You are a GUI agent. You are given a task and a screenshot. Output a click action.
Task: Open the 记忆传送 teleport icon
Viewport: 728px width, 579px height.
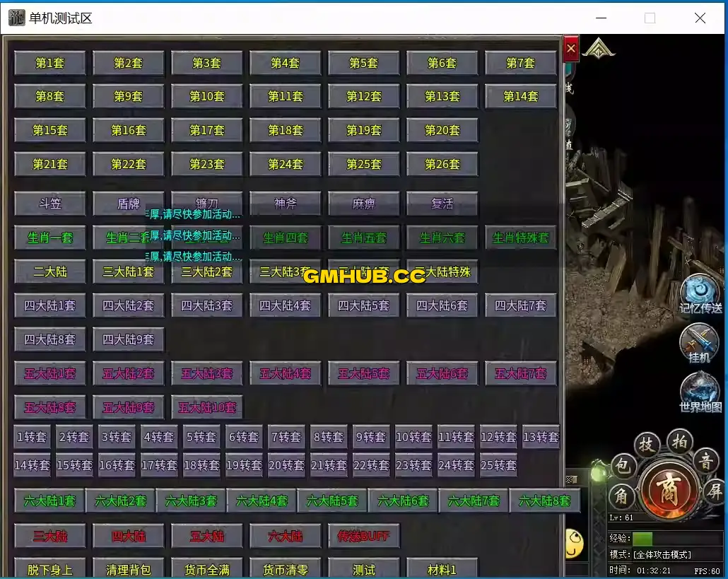pos(700,291)
